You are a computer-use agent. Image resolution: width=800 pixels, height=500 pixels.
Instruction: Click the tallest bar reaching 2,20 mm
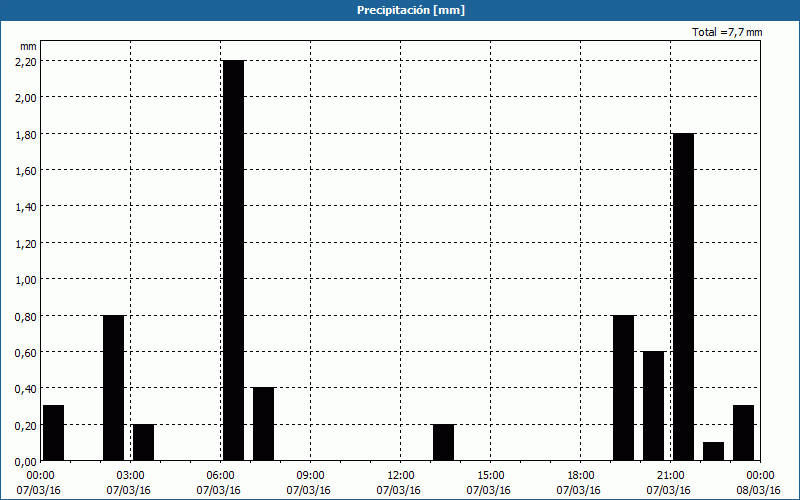tap(234, 260)
